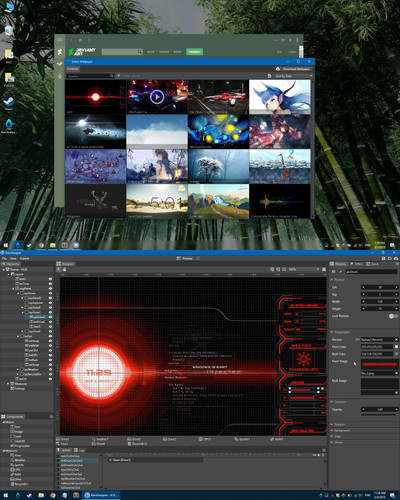Screen dimensions: 400x500
Task: Click the Front Color white swatch
Action: [396, 347]
